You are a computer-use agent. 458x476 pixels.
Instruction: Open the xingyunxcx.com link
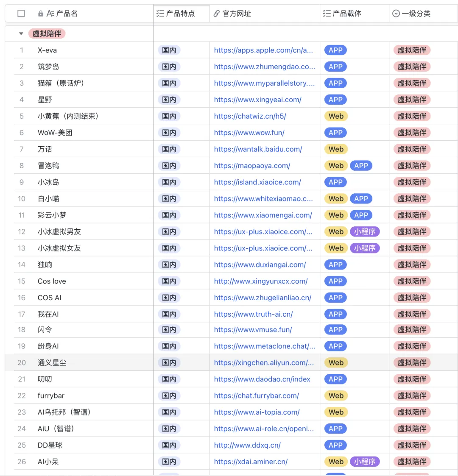[x=260, y=281]
